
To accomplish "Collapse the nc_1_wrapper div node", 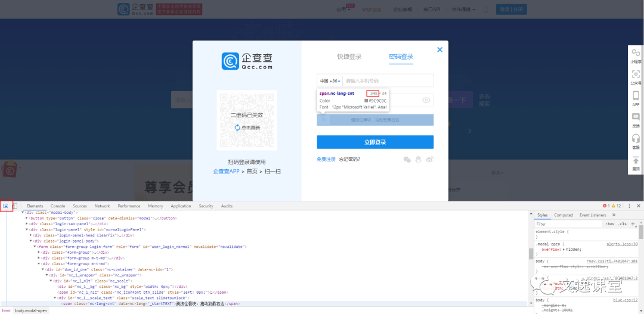I will click(x=47, y=275).
